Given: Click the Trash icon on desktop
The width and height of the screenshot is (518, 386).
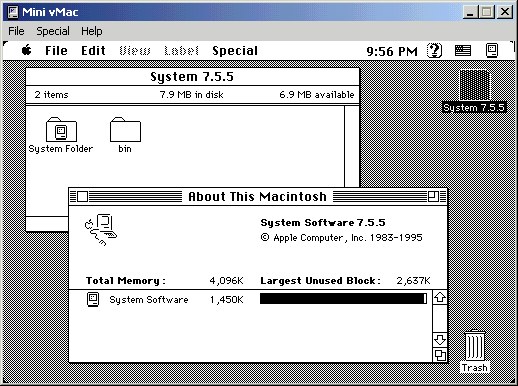Looking at the screenshot, I should (x=475, y=346).
